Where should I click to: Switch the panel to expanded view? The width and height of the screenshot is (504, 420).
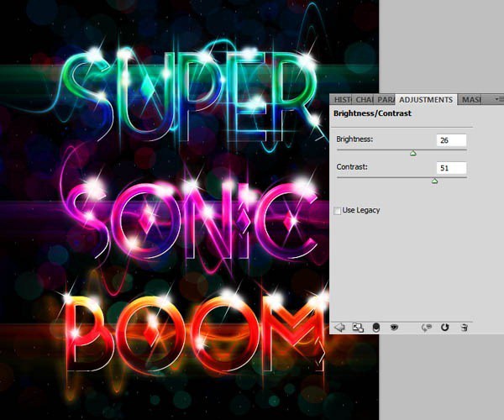tap(357, 327)
